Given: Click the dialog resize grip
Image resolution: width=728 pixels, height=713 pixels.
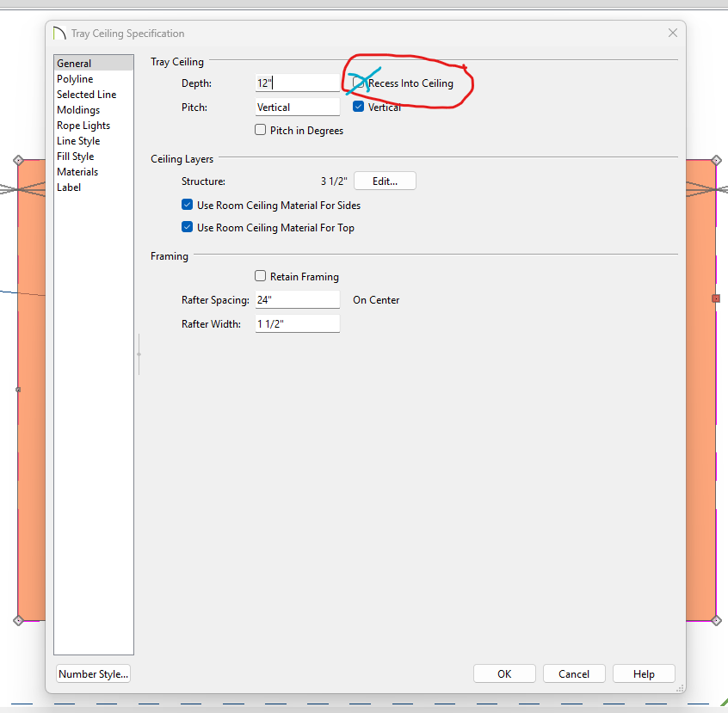Looking at the screenshot, I should point(680,688).
